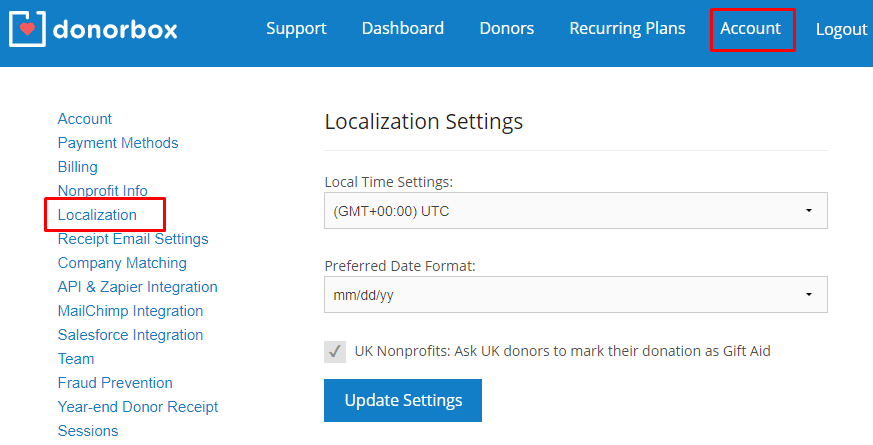The image size is (873, 445).
Task: Open API & Zapier Integration settings
Action: 138,287
